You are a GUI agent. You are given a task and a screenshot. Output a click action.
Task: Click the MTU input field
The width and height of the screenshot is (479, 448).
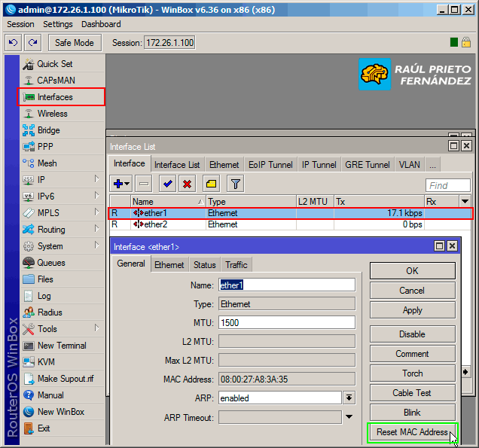286,323
